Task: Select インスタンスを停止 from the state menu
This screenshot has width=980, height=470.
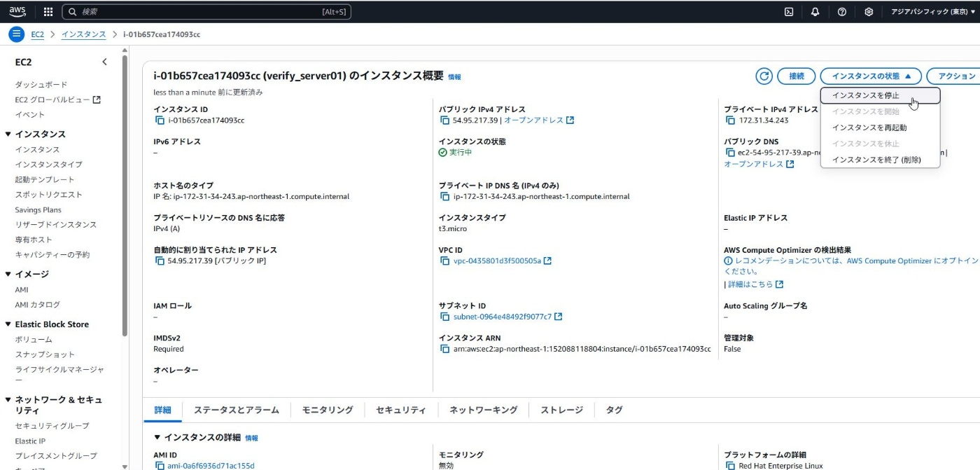Action: click(881, 95)
